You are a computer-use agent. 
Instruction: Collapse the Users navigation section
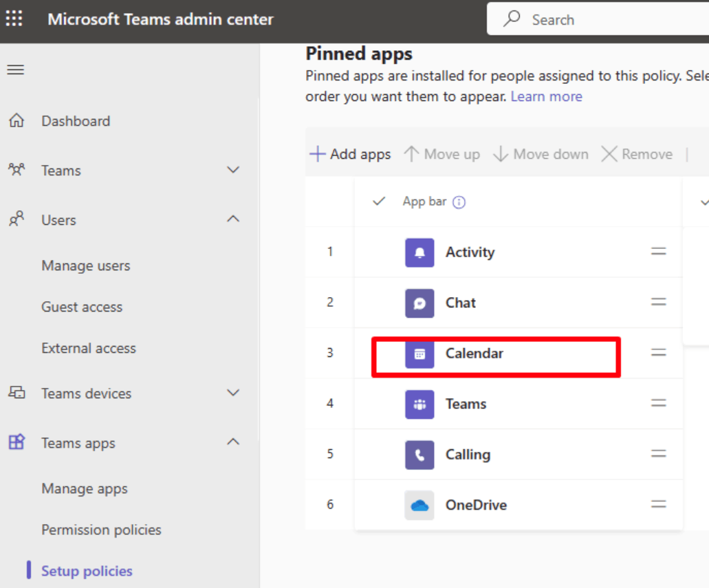coord(234,219)
